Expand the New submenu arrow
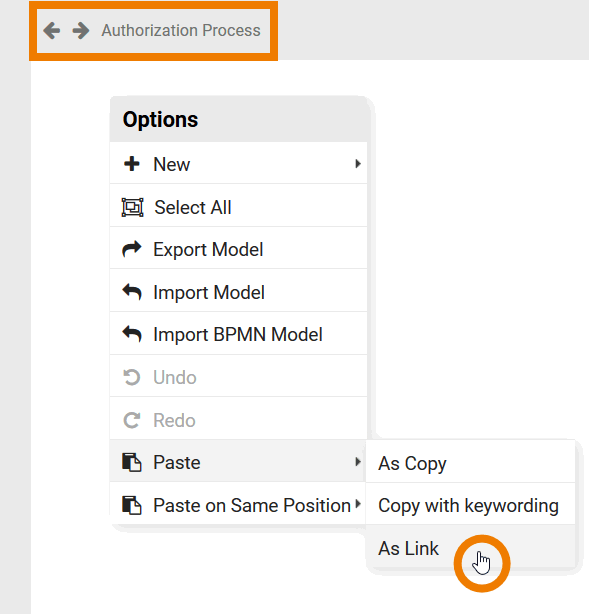The image size is (589, 614). tap(358, 164)
